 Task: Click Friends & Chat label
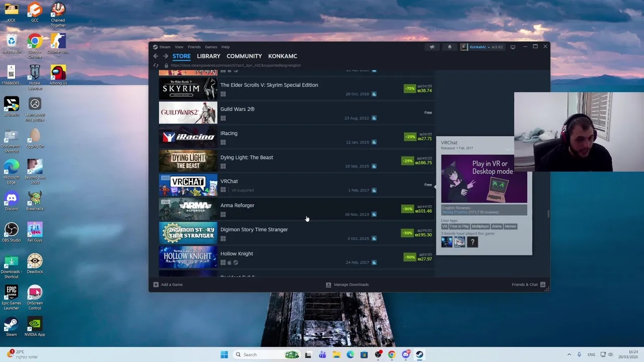click(x=525, y=285)
